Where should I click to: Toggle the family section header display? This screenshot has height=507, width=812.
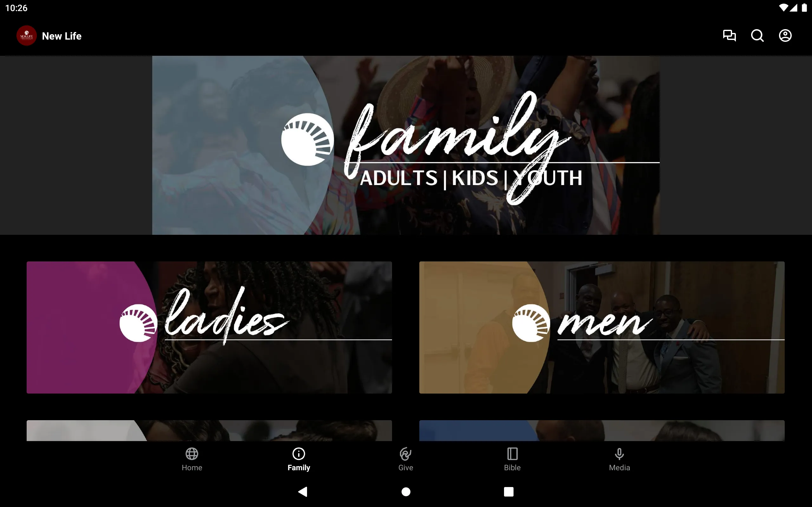click(406, 145)
